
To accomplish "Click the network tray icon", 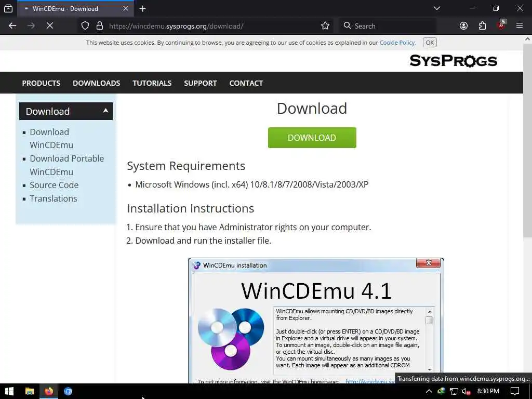I will click(454, 391).
